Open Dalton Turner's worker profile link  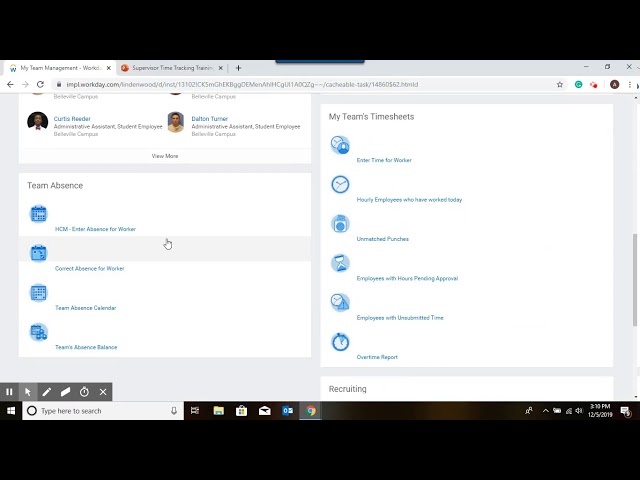pos(210,119)
